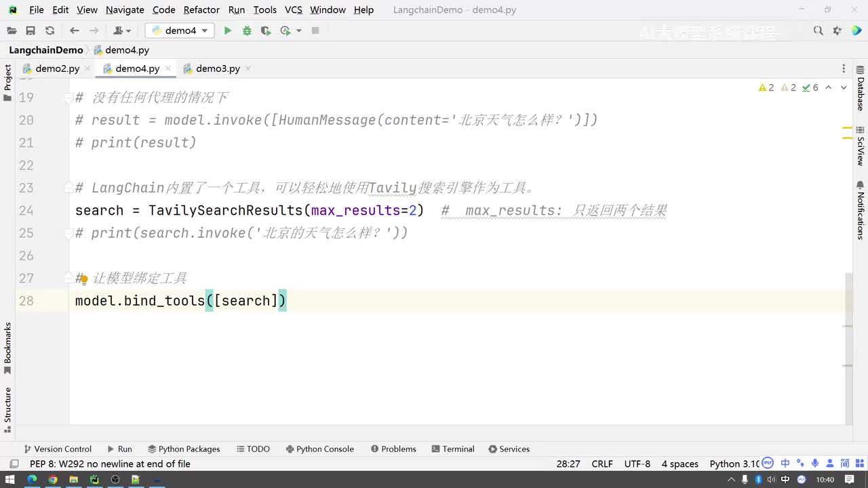Open the Problems tool window
Viewport: 868px width, 488px height.
tap(393, 449)
